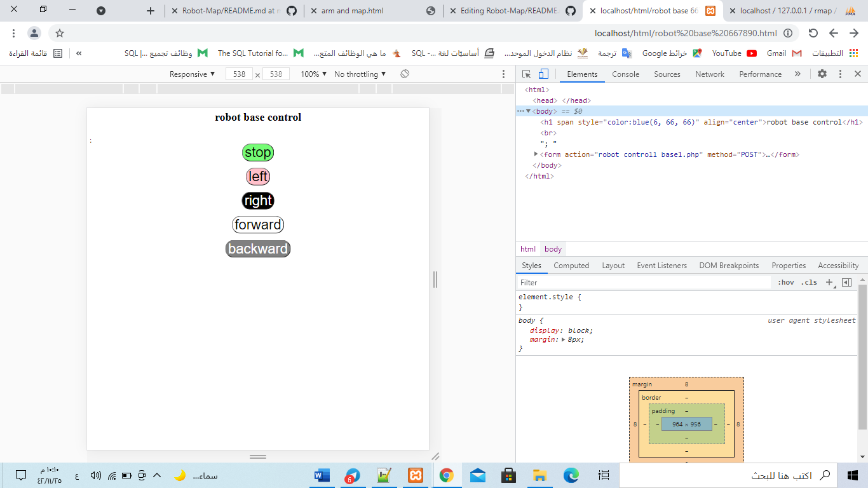Image resolution: width=868 pixels, height=488 pixels.
Task: Click the new style rule plus icon
Action: pyautogui.click(x=829, y=283)
